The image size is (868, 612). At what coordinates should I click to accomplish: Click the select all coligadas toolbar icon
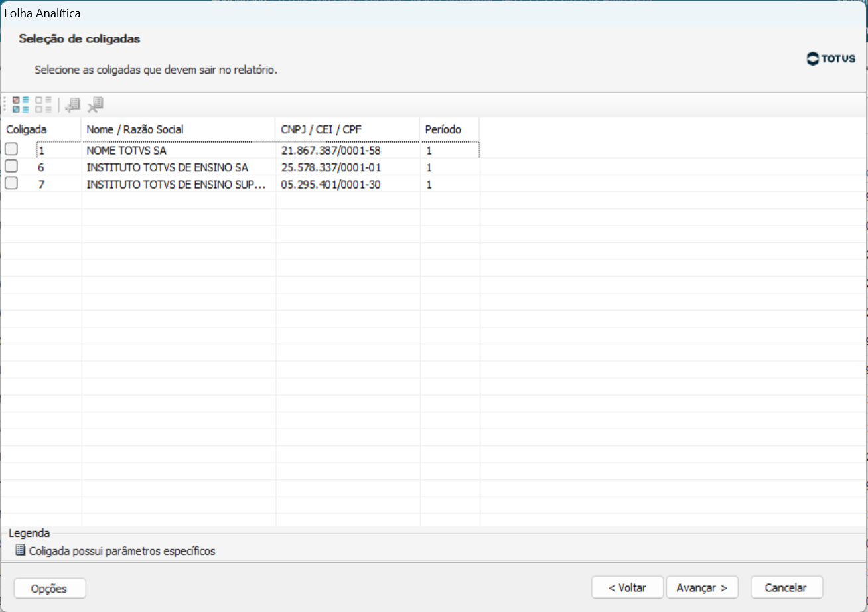(21, 105)
